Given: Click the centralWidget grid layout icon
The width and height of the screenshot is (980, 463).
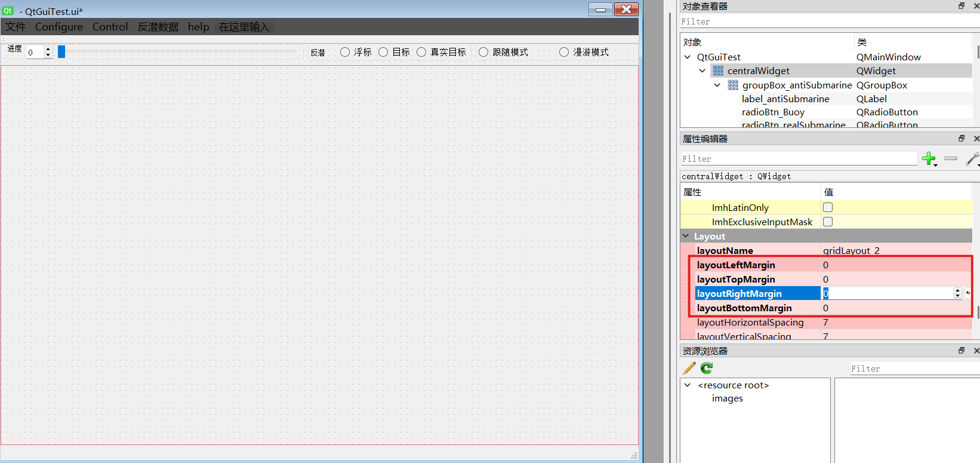Looking at the screenshot, I should point(718,70).
